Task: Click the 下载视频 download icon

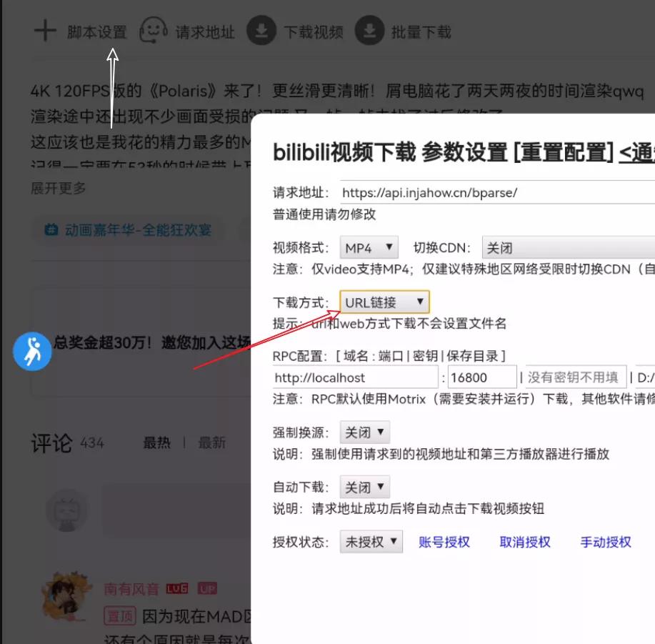Action: (x=261, y=30)
